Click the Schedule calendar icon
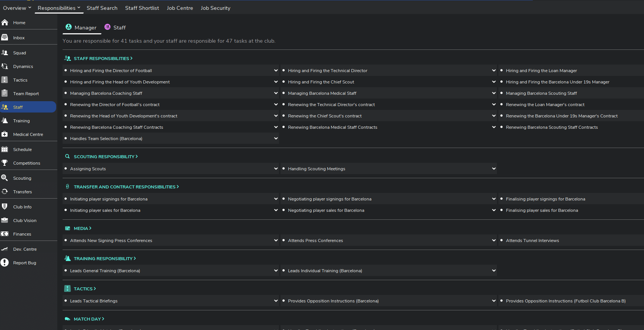This screenshot has height=330, width=644. point(5,150)
